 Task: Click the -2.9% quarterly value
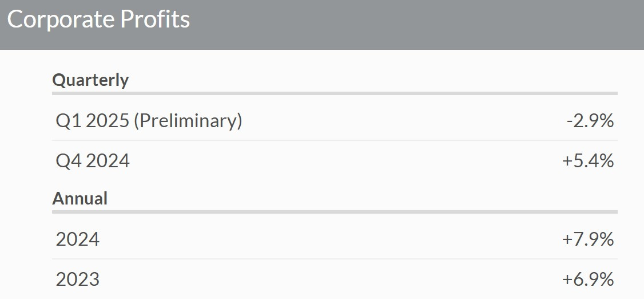tap(590, 121)
